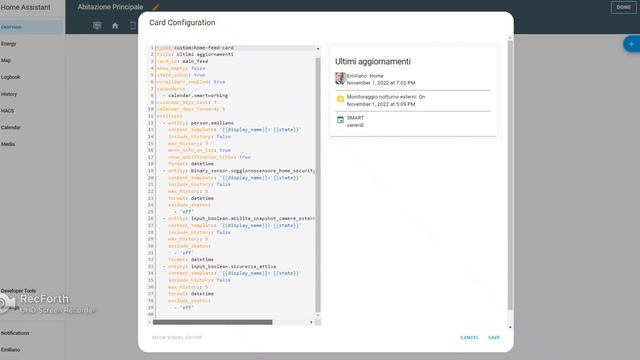
Task: Click Emiliano's avatar in the feed preview
Action: coord(340,78)
